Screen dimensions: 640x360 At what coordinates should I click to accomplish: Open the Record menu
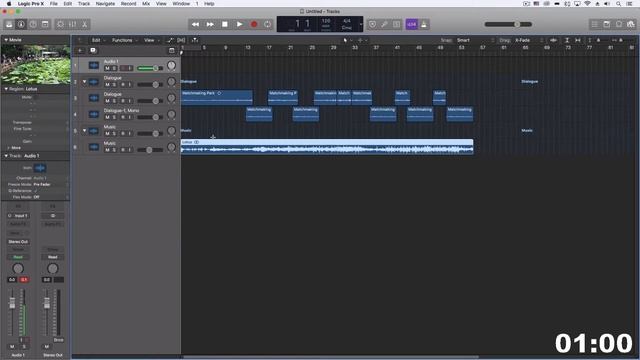coord(128,4)
